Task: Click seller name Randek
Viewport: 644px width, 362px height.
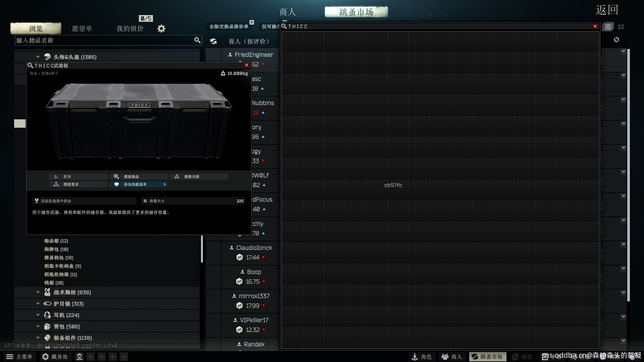Action: tap(254, 344)
